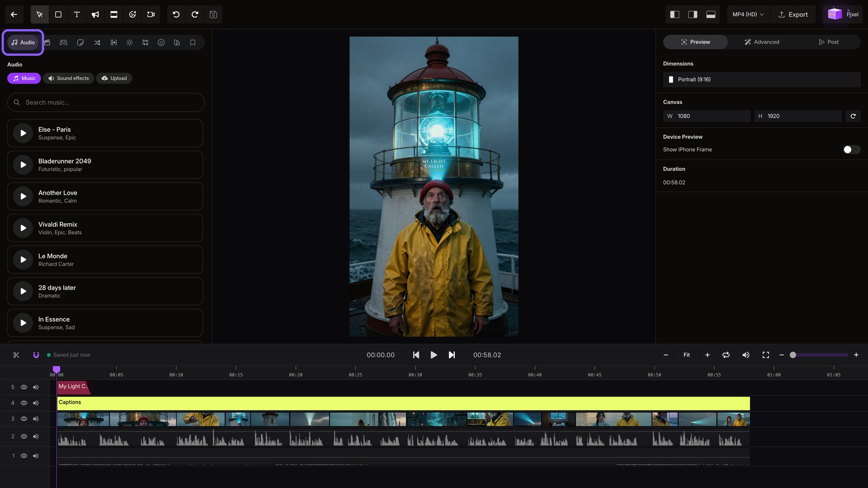Play the Bladerunner 2049 track

click(23, 165)
